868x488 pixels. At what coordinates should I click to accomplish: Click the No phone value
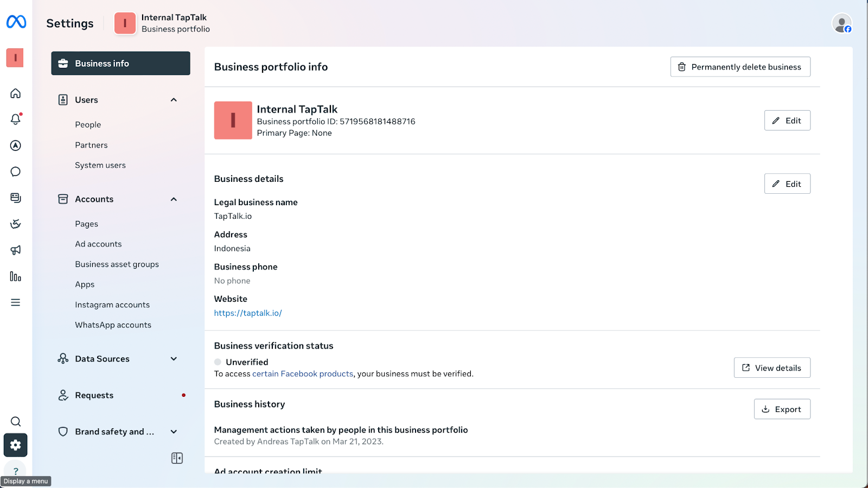(232, 281)
